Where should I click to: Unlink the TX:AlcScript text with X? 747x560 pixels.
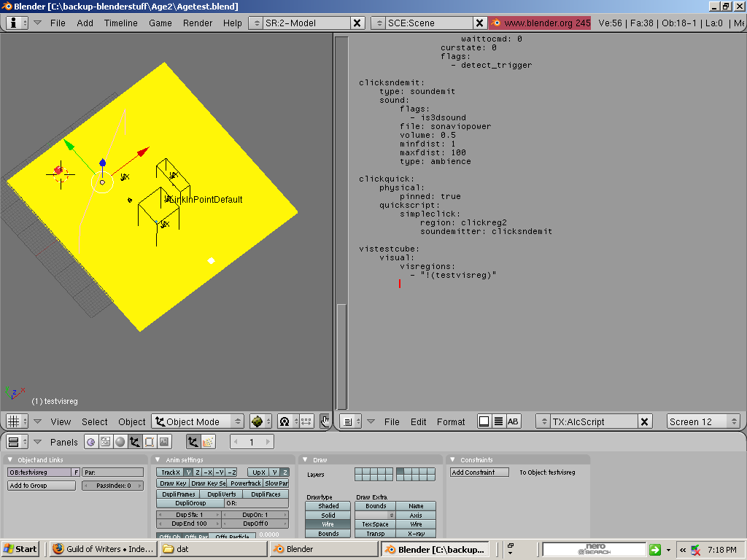645,421
